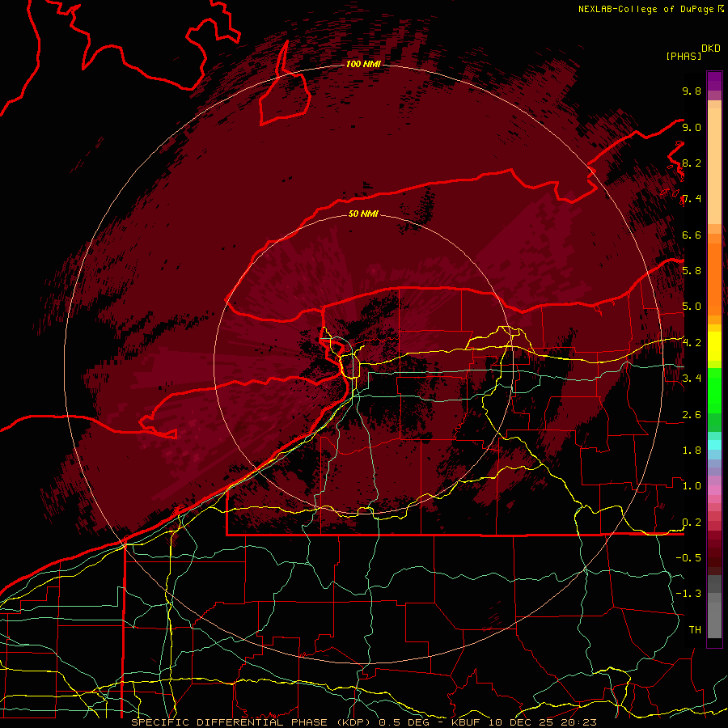Viewport: 728px width, 728px height.
Task: Click the NEXLAB-College of DuPage label
Action: [x=647, y=9]
